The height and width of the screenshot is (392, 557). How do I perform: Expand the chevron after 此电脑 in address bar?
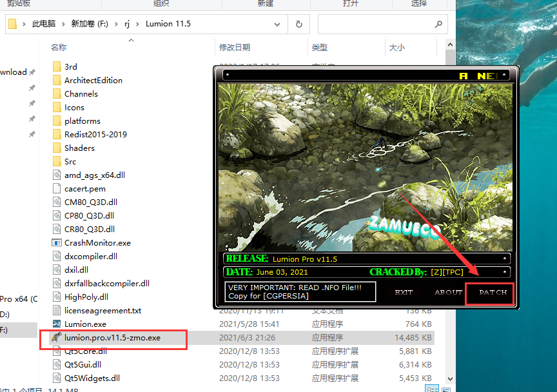point(63,24)
